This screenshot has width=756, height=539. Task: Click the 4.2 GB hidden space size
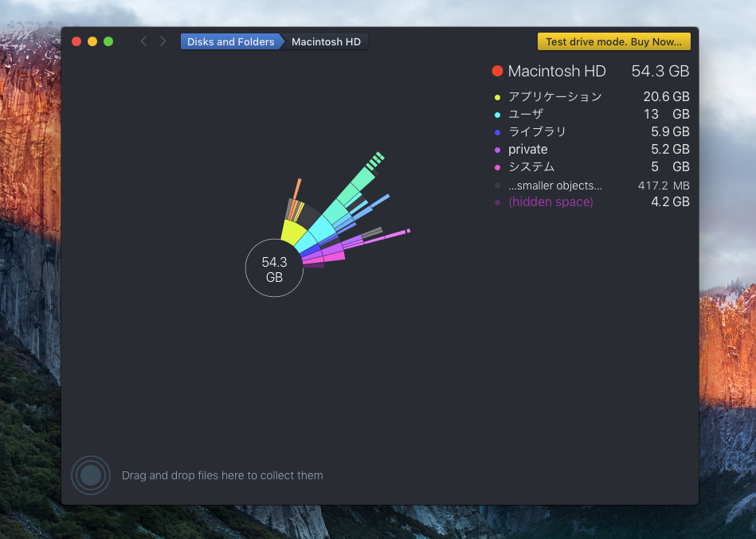[x=670, y=201]
